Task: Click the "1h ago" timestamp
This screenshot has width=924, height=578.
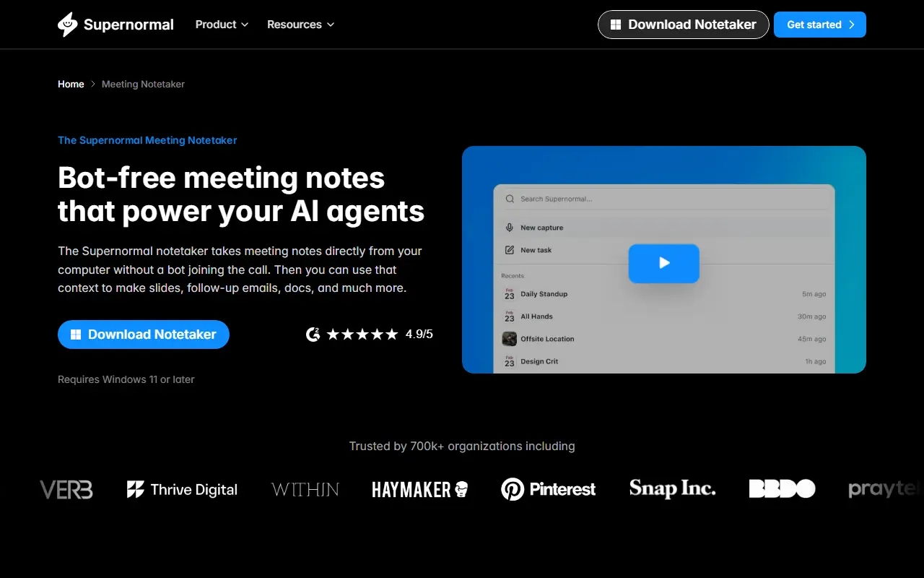Action: [x=816, y=361]
